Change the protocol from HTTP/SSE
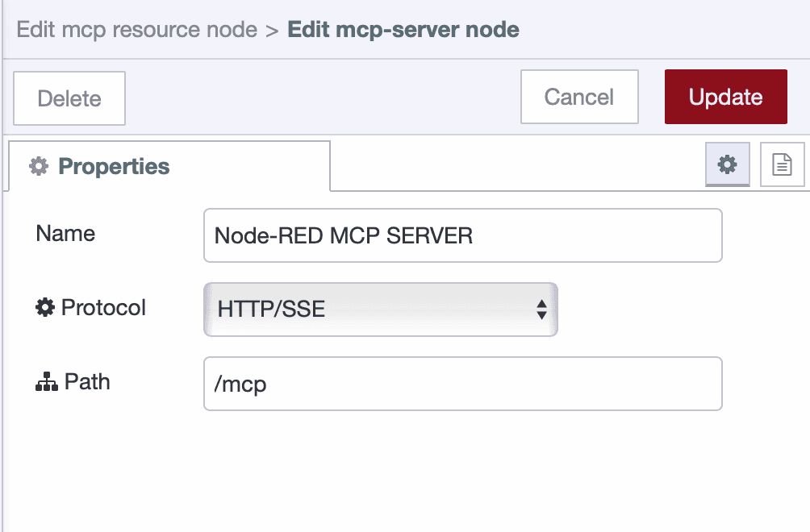810x532 pixels. point(379,309)
